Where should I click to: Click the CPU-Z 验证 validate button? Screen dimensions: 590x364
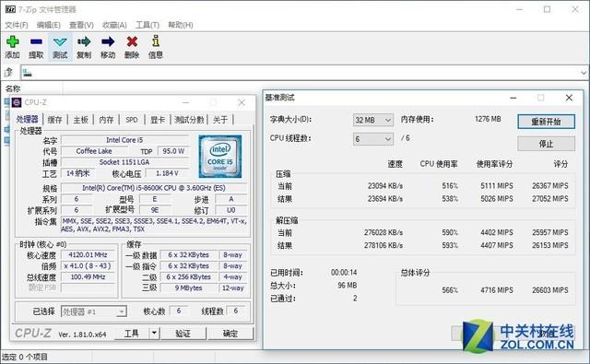coord(183,334)
